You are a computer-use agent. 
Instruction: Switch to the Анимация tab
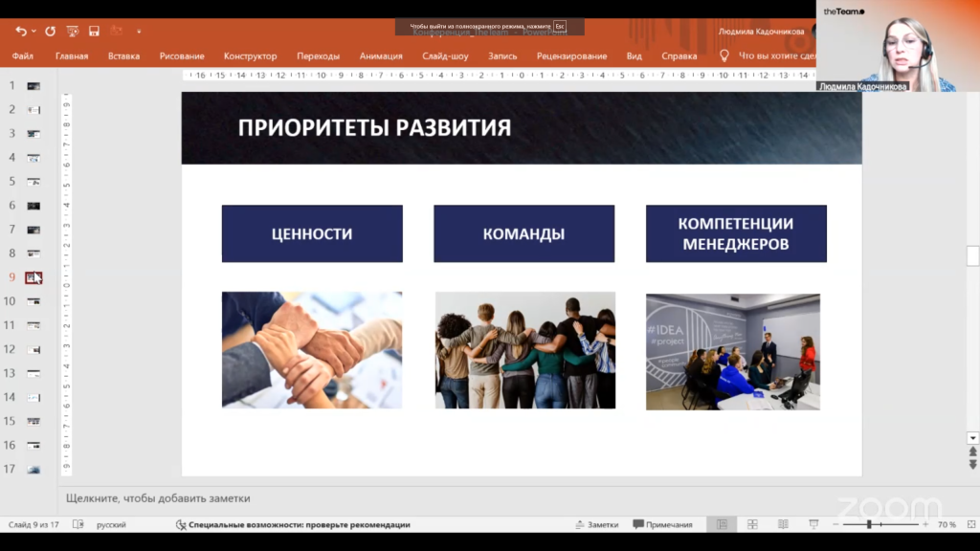tap(381, 55)
